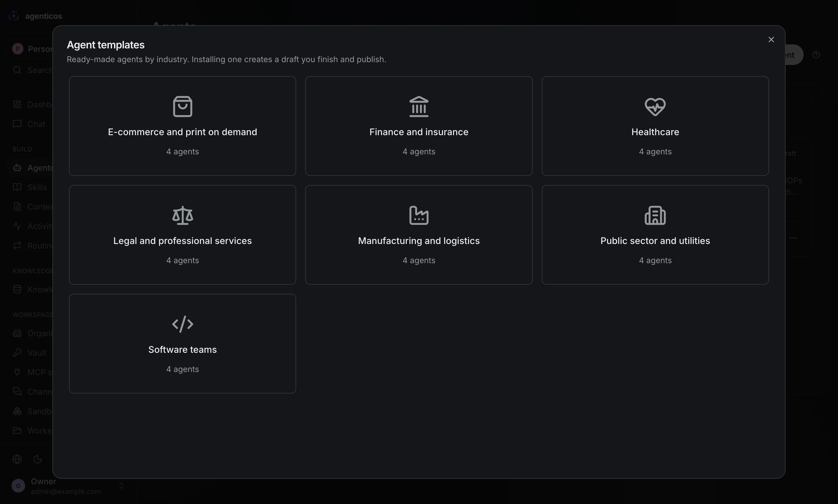Click the Search magnifier icon in sidebar
The height and width of the screenshot is (504, 838).
point(17,70)
